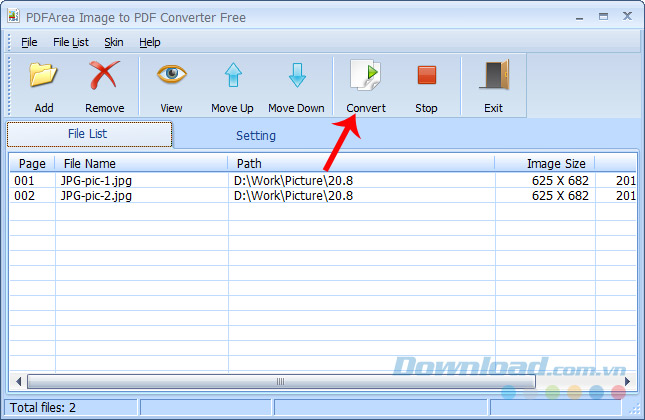Switch to the File List tab
This screenshot has height=420, width=645.
(89, 134)
